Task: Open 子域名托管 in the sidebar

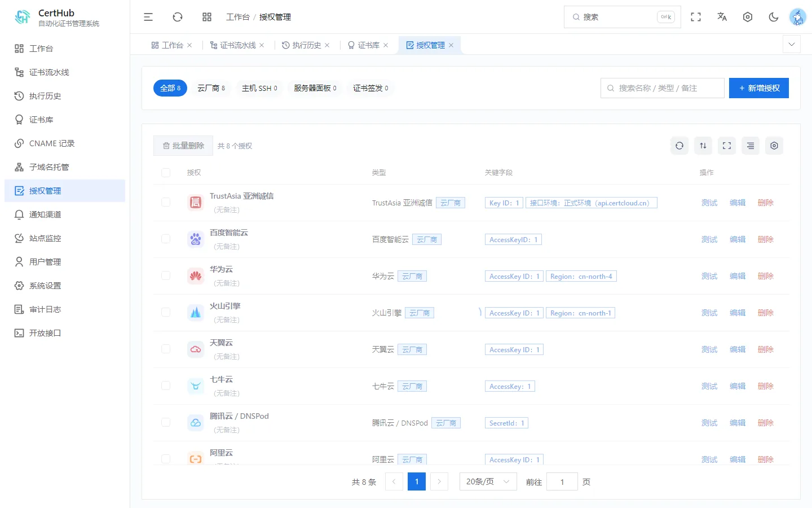Action: click(x=65, y=167)
